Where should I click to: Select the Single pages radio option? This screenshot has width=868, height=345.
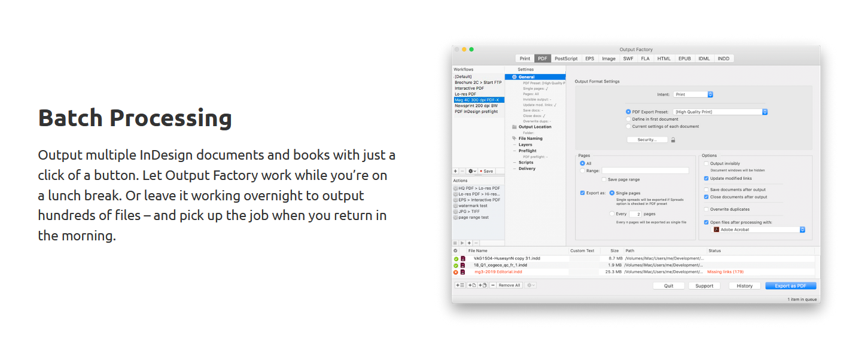pos(612,193)
